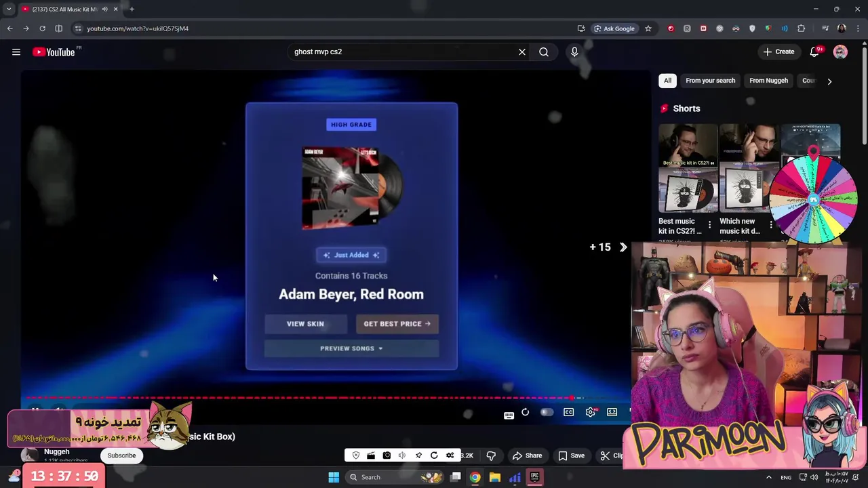Select the From your search chip
Image resolution: width=868 pixels, height=488 pixels.
pos(710,81)
